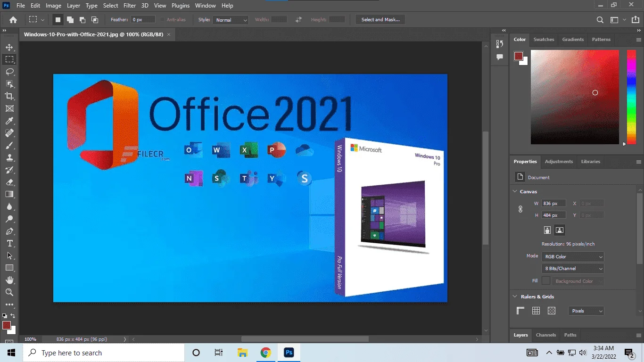Pick the Lasso tool
Viewport: 644px width, 362px height.
9,72
